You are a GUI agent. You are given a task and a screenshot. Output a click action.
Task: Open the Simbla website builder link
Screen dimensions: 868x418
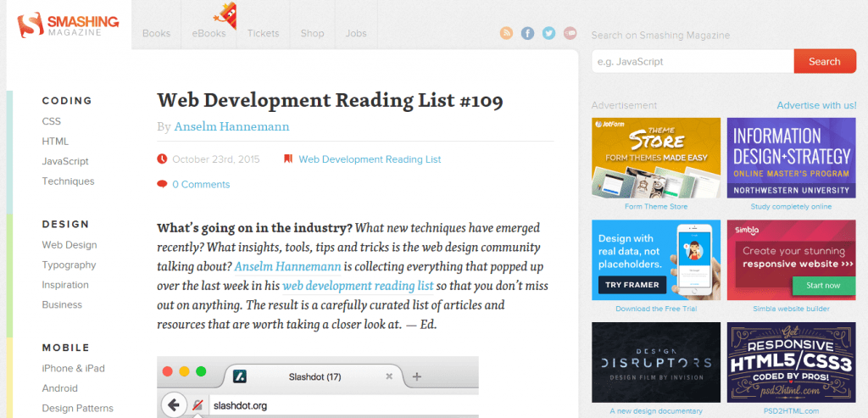[791, 309]
